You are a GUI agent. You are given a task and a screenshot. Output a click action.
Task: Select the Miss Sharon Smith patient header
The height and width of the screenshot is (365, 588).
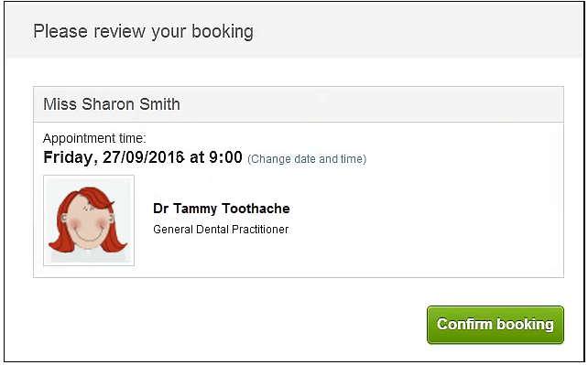pyautogui.click(x=299, y=104)
